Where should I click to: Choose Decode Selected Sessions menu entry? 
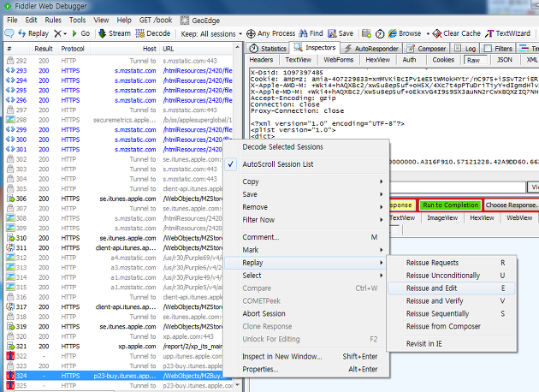[x=282, y=147]
